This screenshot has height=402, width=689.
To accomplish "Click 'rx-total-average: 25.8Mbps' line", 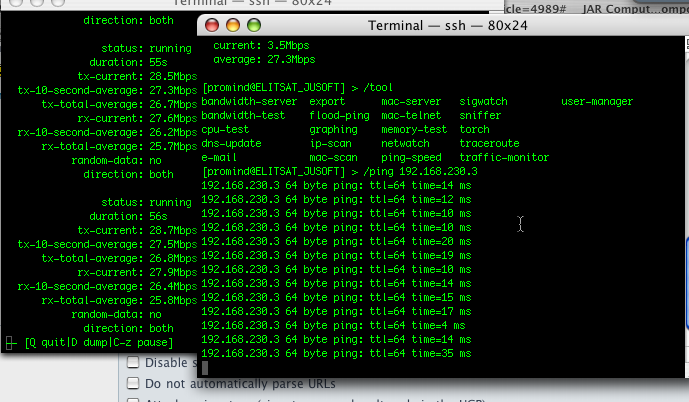I will [119, 301].
